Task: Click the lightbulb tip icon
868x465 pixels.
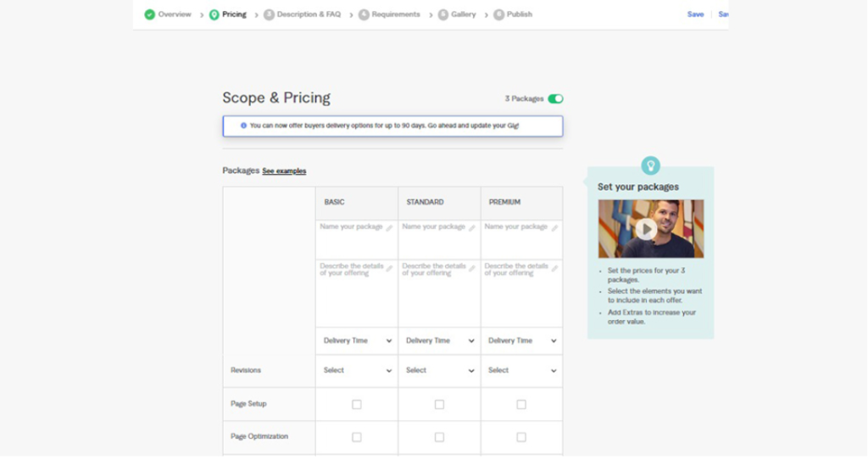Action: point(650,165)
